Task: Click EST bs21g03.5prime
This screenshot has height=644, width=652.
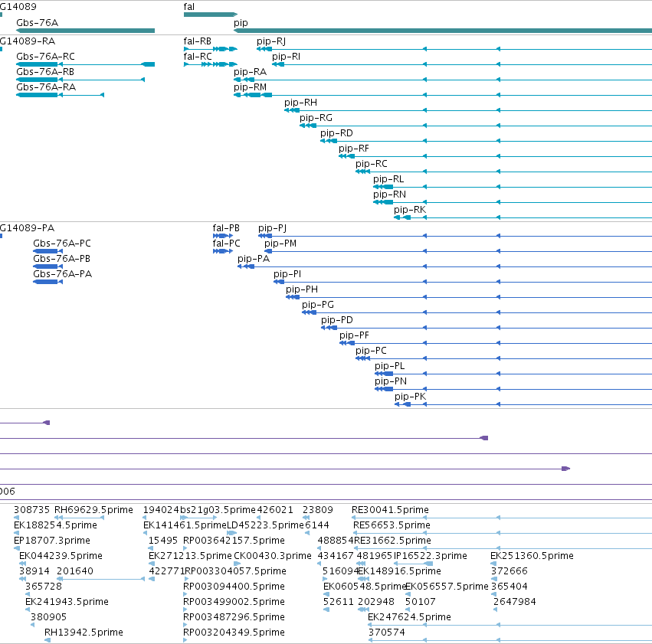Action: (218, 510)
